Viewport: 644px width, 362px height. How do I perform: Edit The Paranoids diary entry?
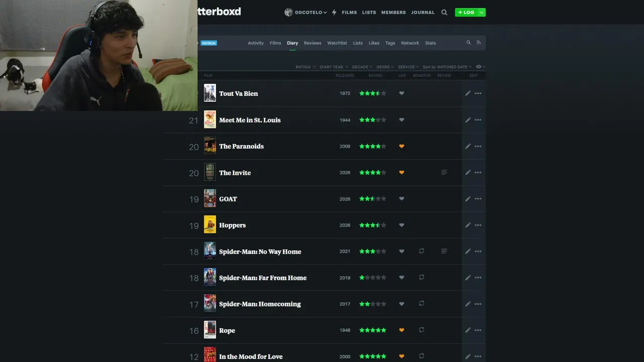tap(468, 146)
